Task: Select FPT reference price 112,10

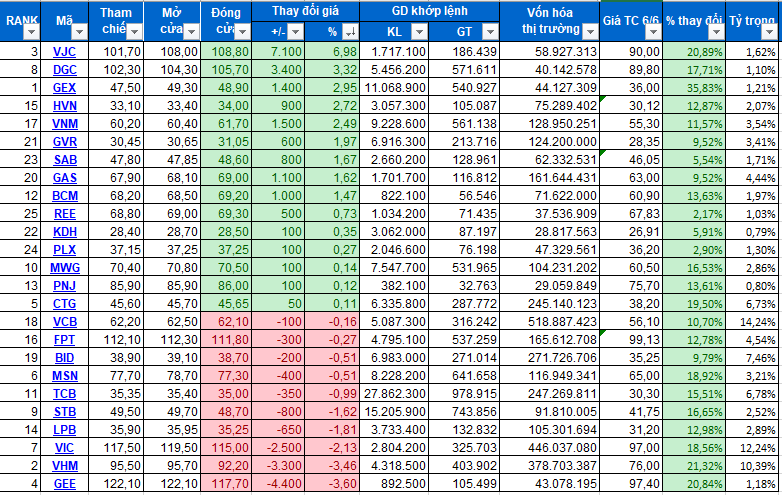Action: tap(116, 339)
